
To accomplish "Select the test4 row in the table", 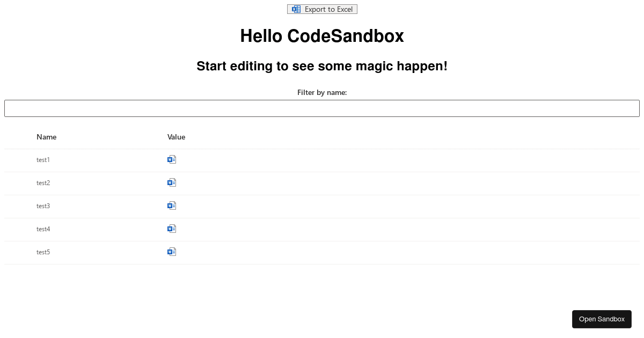I will (x=43, y=229).
